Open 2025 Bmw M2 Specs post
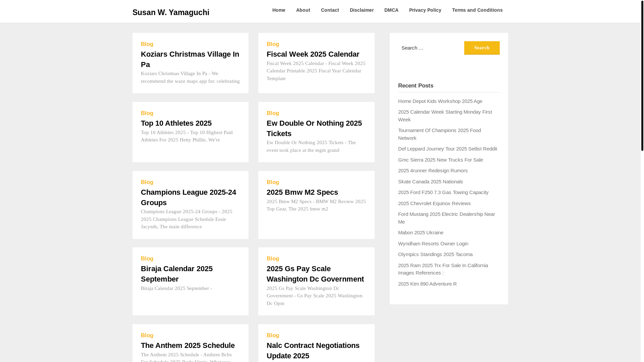644x362 pixels. (x=302, y=192)
